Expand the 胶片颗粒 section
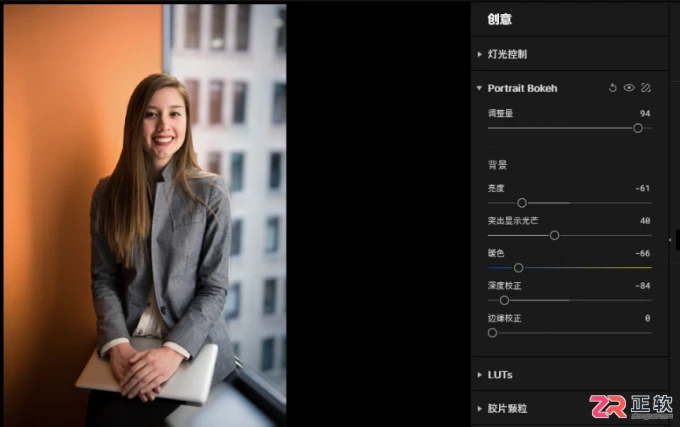 pyautogui.click(x=479, y=408)
